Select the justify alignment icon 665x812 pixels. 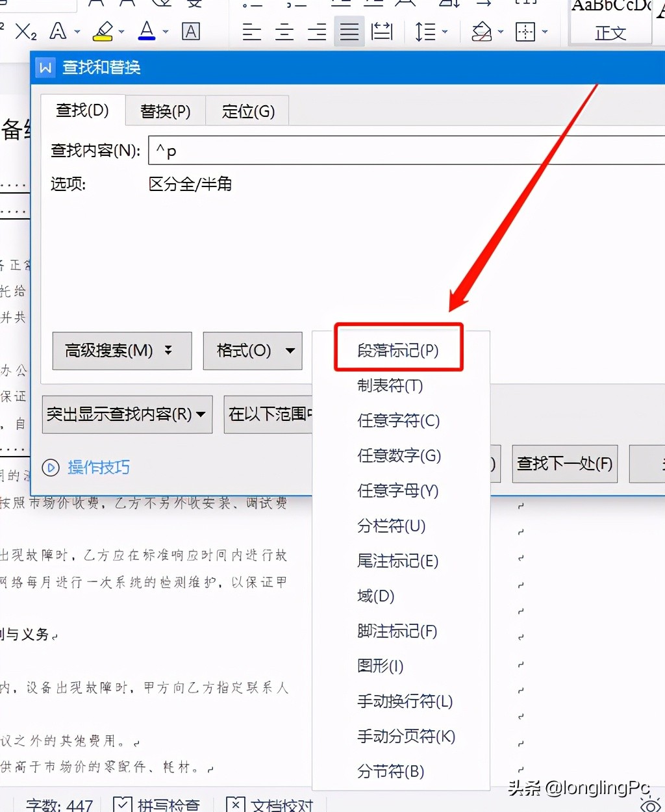(349, 31)
